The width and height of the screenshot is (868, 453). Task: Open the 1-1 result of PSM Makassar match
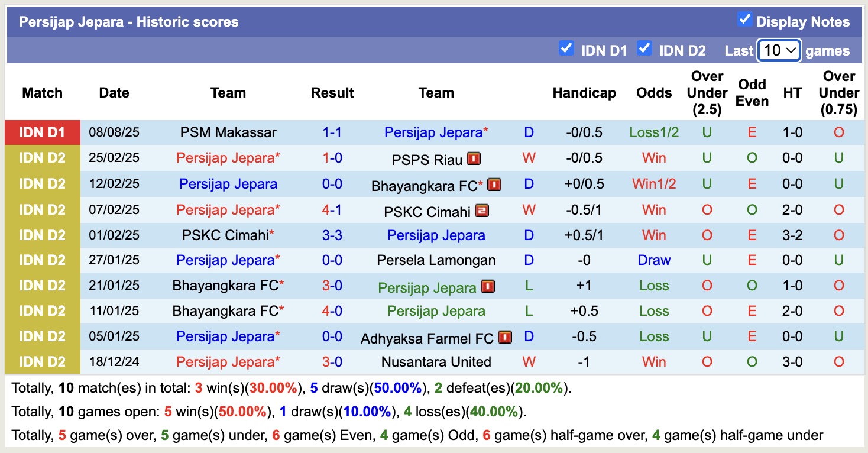tap(332, 132)
